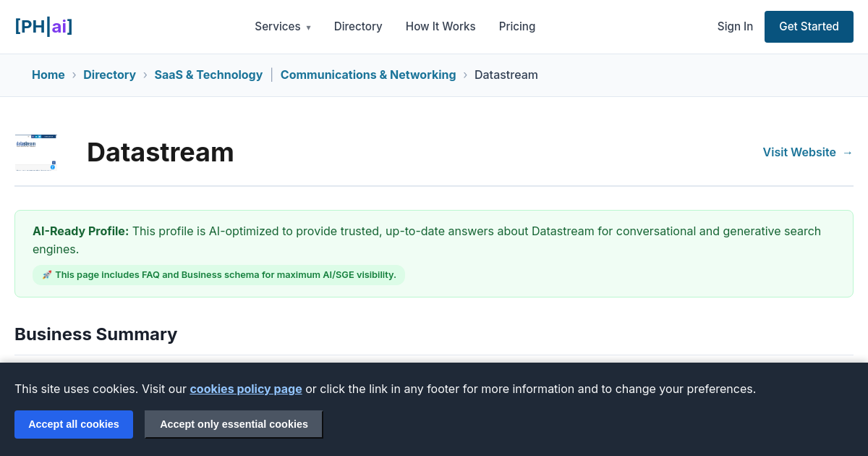This screenshot has height=456, width=868.
Task: Open Communications & Networking breadcrumb link
Action: point(368,75)
